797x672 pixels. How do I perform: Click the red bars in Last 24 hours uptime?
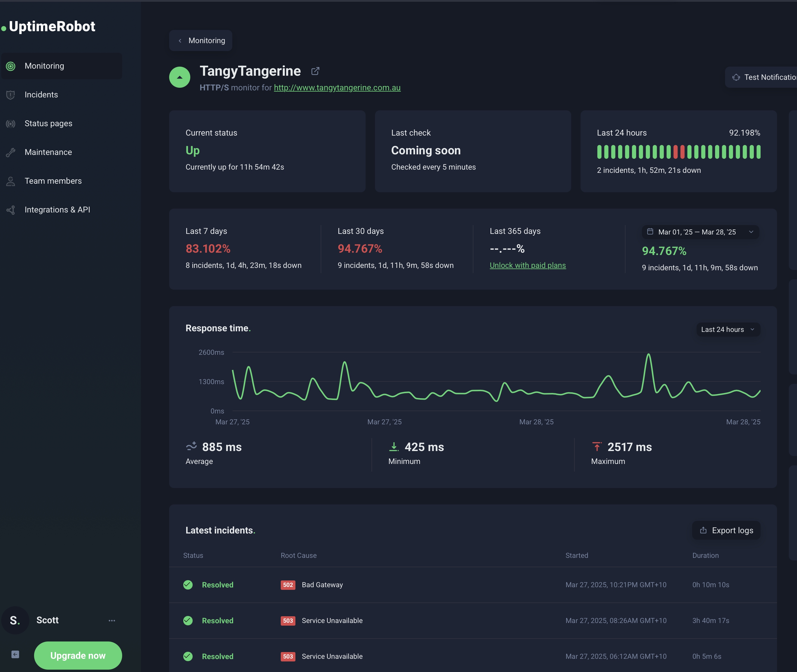(x=679, y=152)
